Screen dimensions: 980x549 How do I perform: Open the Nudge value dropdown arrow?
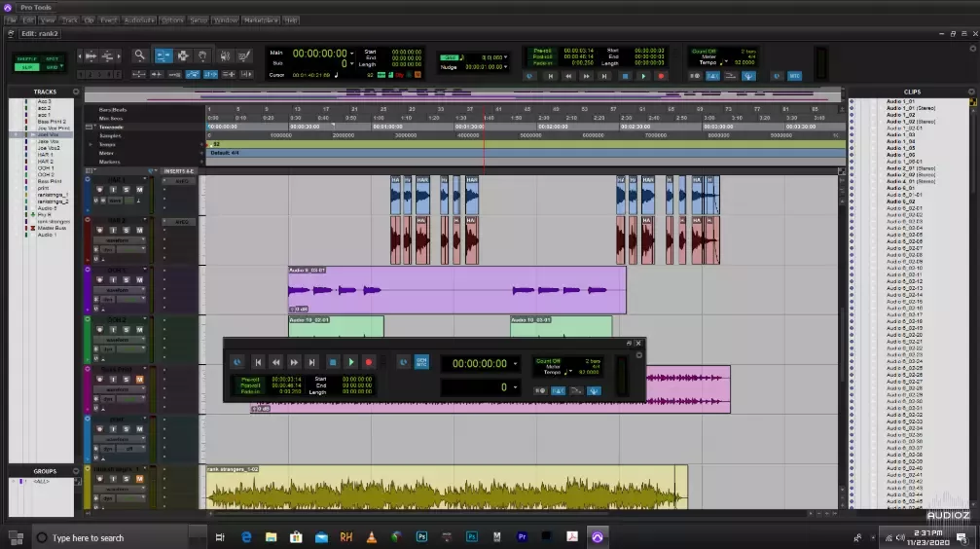pyautogui.click(x=505, y=67)
